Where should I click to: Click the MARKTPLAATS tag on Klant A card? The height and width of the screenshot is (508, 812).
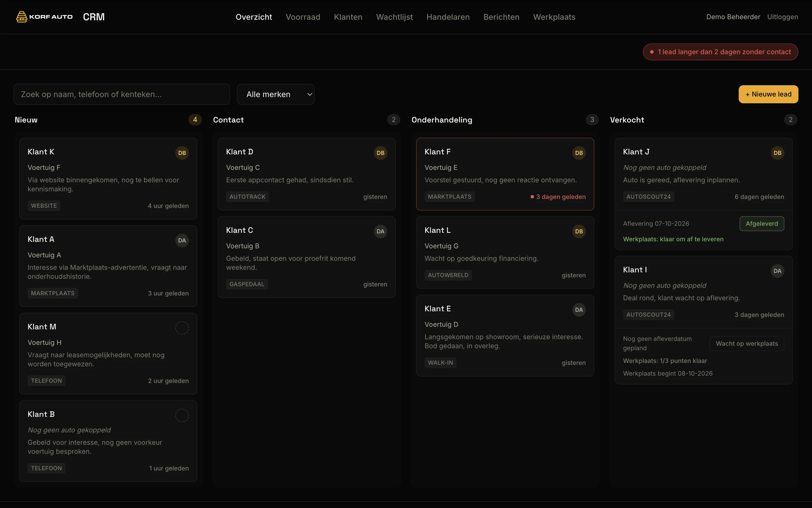coord(53,293)
